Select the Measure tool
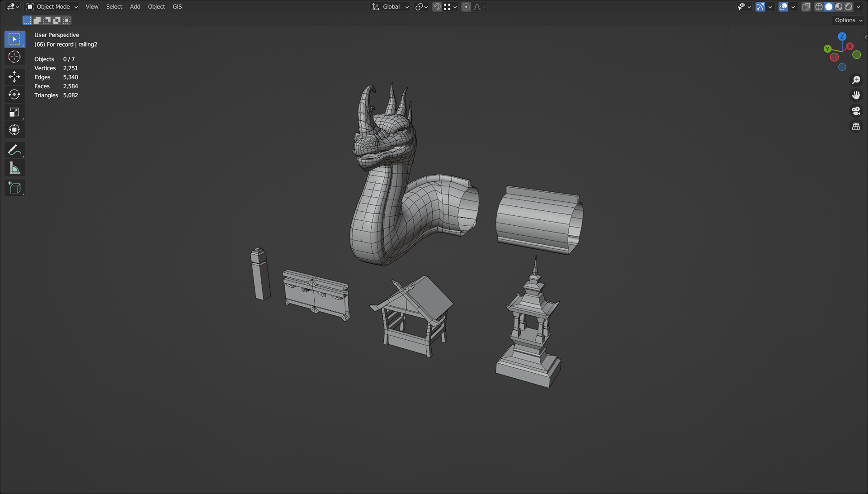Viewport: 868px width, 494px height. pos(14,168)
